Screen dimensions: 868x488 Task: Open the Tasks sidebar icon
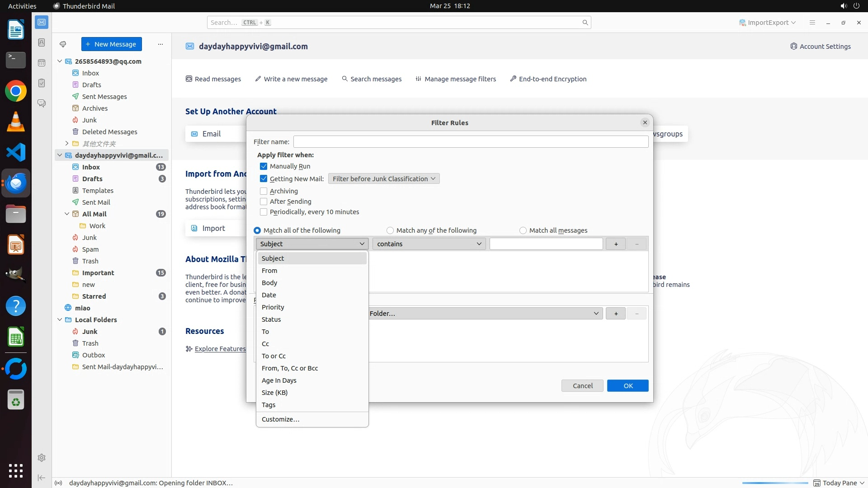pos(42,83)
